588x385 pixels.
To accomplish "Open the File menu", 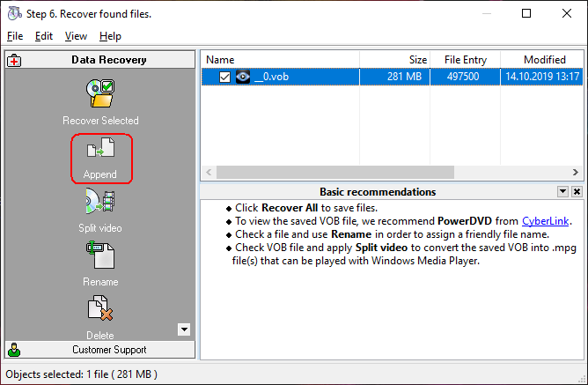I will 15,36.
